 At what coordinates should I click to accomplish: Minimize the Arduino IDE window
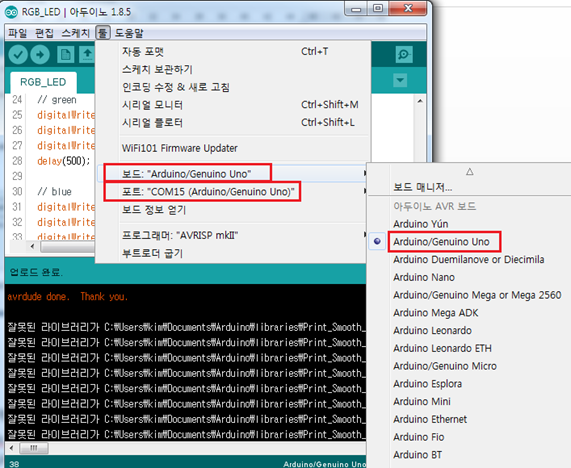click(356, 9)
